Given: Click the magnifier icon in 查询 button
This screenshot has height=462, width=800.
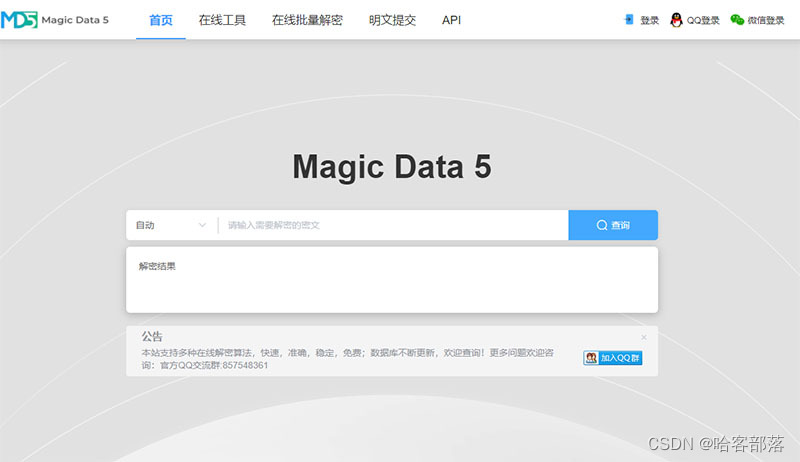Looking at the screenshot, I should (x=602, y=225).
